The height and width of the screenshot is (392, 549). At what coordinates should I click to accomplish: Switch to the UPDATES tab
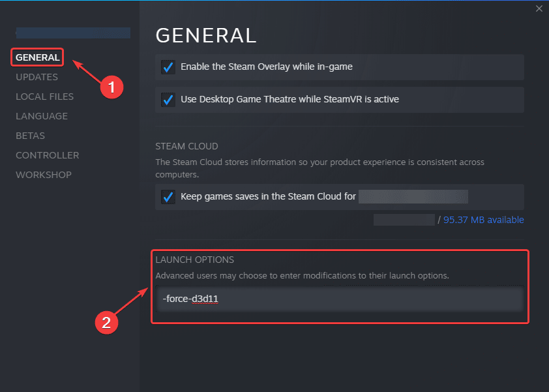pyautogui.click(x=37, y=77)
